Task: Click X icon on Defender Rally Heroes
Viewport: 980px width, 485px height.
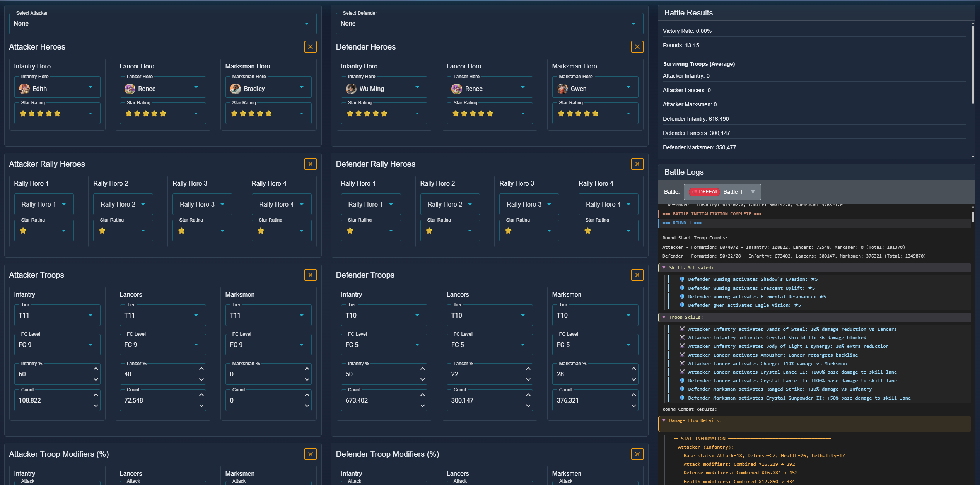Action: click(637, 164)
